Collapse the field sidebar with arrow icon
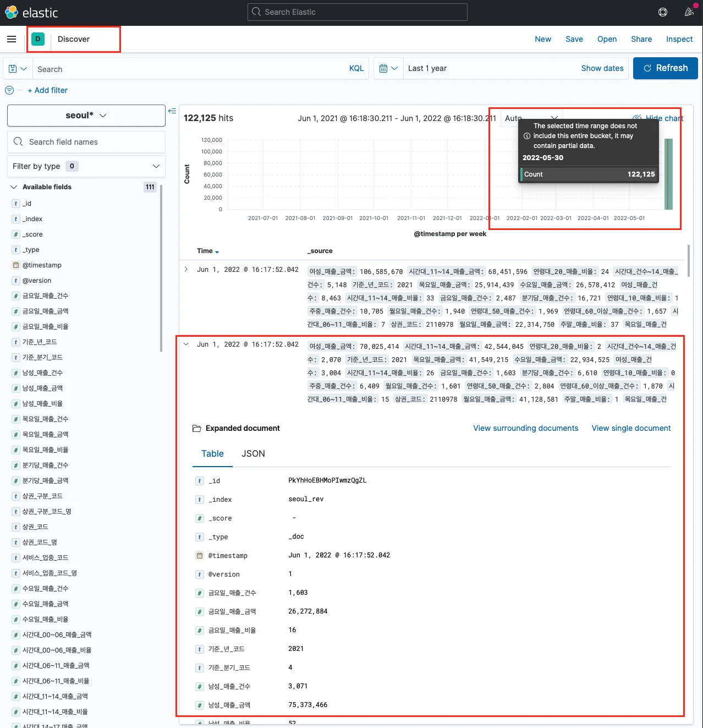This screenshot has width=703, height=728. [x=172, y=111]
